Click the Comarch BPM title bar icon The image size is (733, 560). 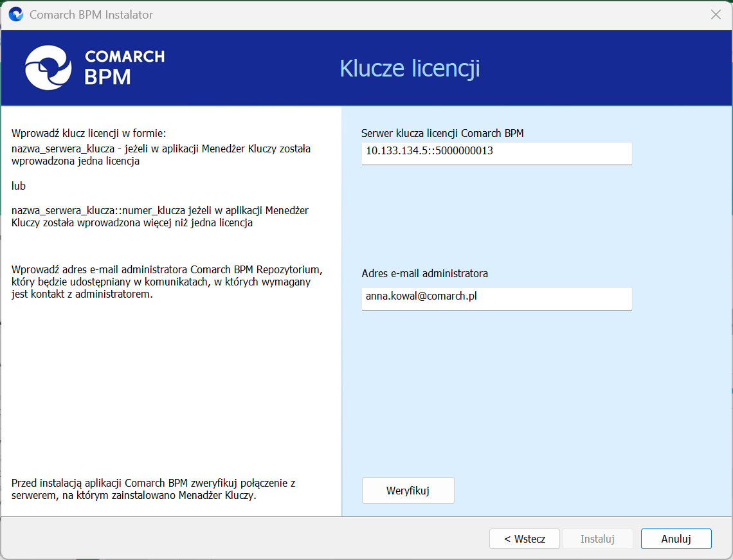[x=15, y=14]
